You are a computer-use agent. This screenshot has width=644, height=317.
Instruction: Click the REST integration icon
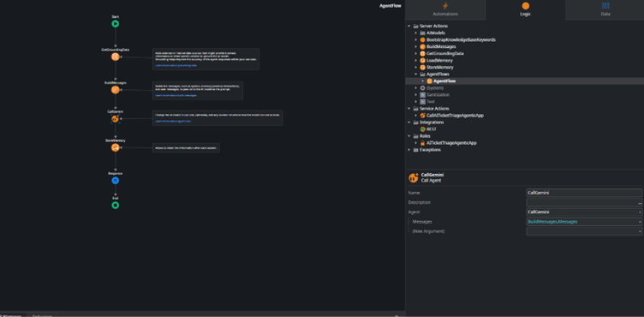(x=423, y=129)
